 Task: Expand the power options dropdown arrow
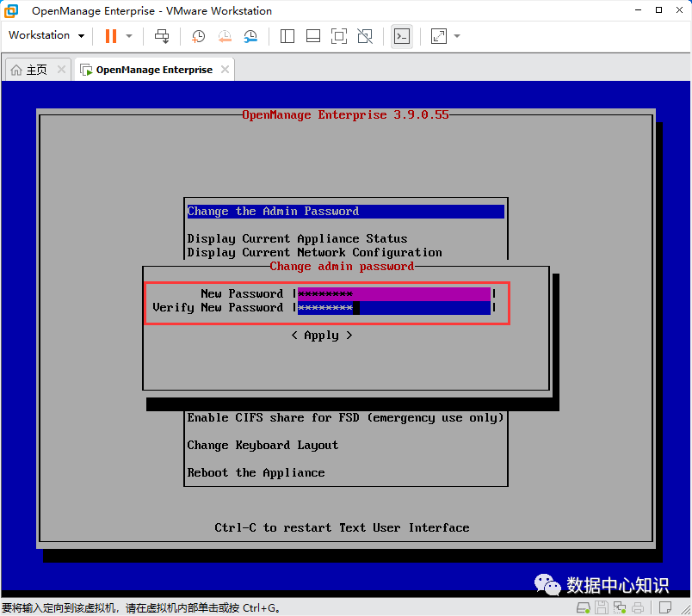(129, 36)
